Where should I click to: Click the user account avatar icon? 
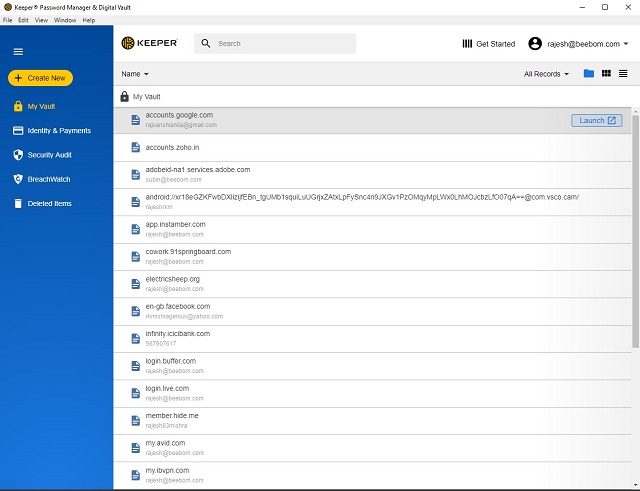[x=535, y=43]
